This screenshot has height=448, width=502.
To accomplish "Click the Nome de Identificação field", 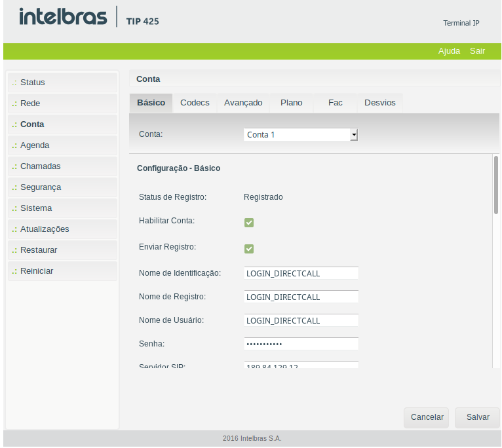I will 301,273.
